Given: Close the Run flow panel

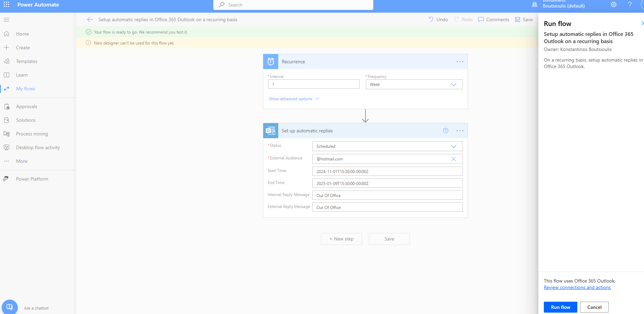Looking at the screenshot, I should point(642,23).
